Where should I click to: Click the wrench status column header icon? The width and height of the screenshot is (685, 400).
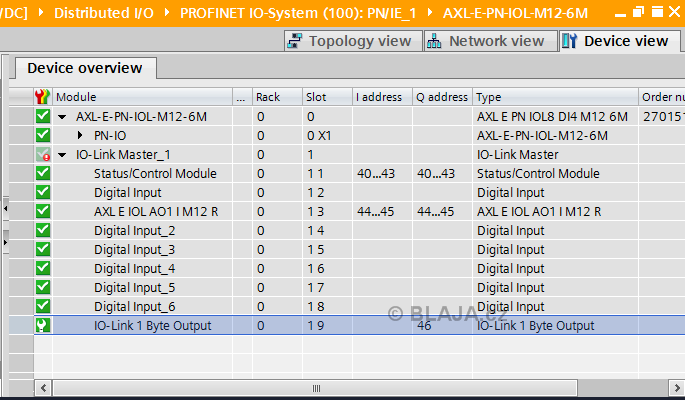[43, 97]
